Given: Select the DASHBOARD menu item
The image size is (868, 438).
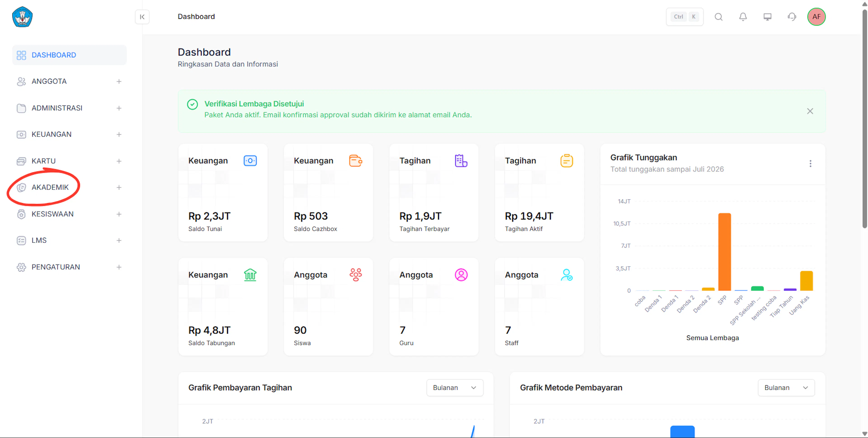Looking at the screenshot, I should [x=69, y=55].
